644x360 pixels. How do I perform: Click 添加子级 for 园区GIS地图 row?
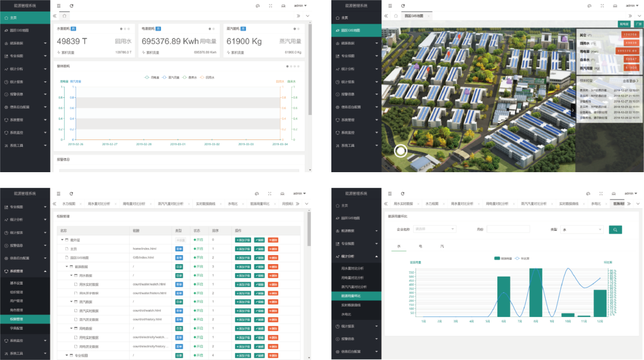(243, 258)
